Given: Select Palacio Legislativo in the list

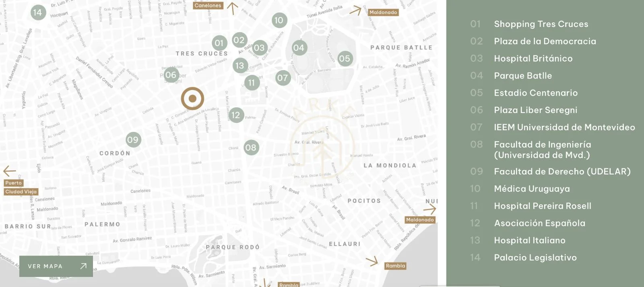Looking at the screenshot, I should click(535, 258).
